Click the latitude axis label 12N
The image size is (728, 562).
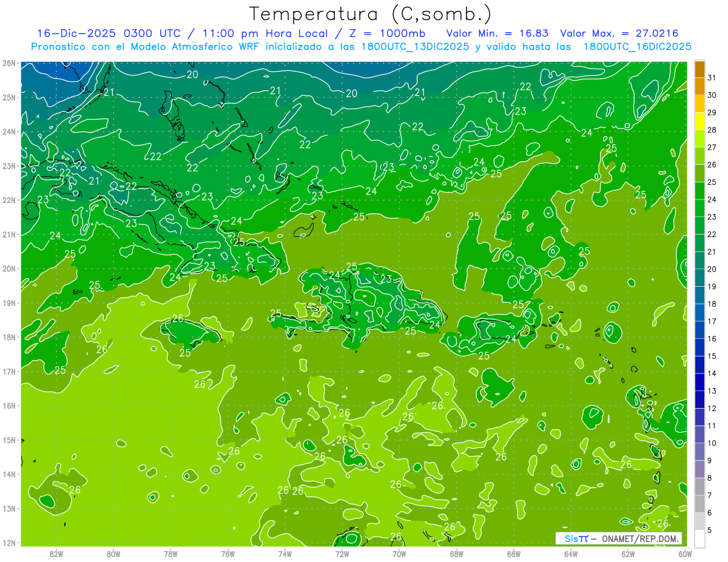(x=9, y=543)
